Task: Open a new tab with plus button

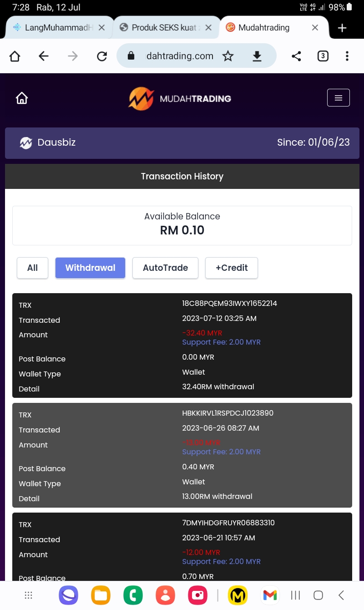Action: point(342,28)
